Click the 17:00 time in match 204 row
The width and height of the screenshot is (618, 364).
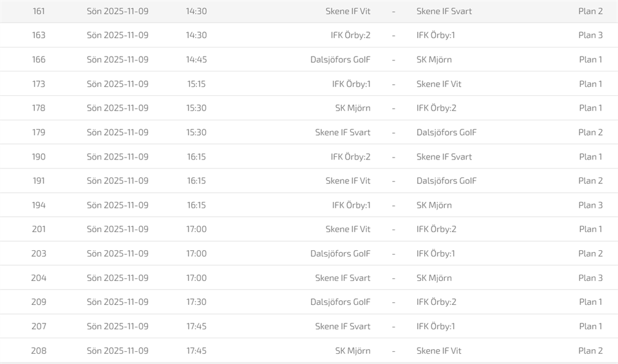[x=196, y=278]
